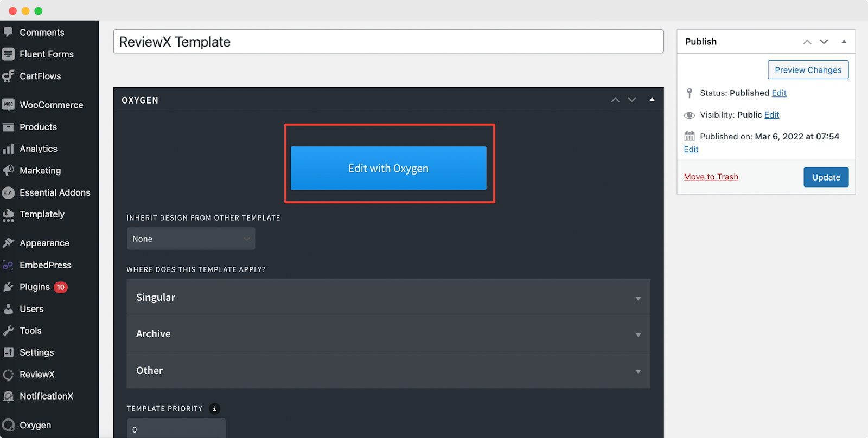The image size is (868, 438).
Task: Move Oxygen panel up with arrow
Action: click(x=615, y=100)
